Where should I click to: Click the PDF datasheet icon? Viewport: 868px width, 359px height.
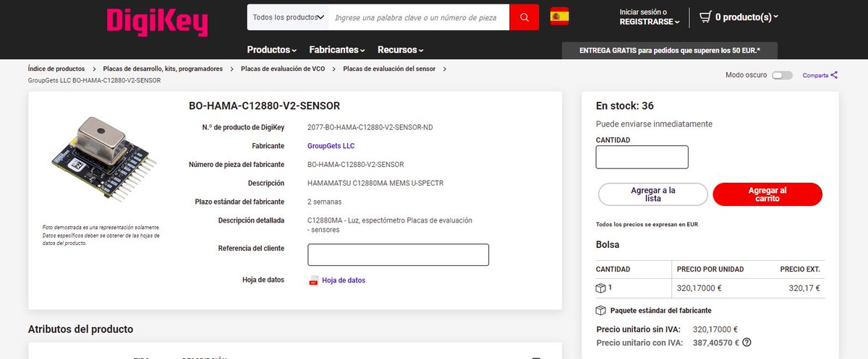[x=314, y=280]
